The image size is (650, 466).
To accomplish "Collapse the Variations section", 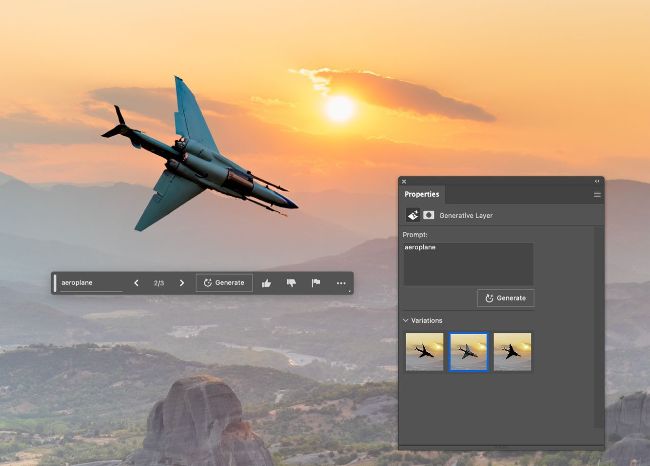I will click(x=406, y=320).
